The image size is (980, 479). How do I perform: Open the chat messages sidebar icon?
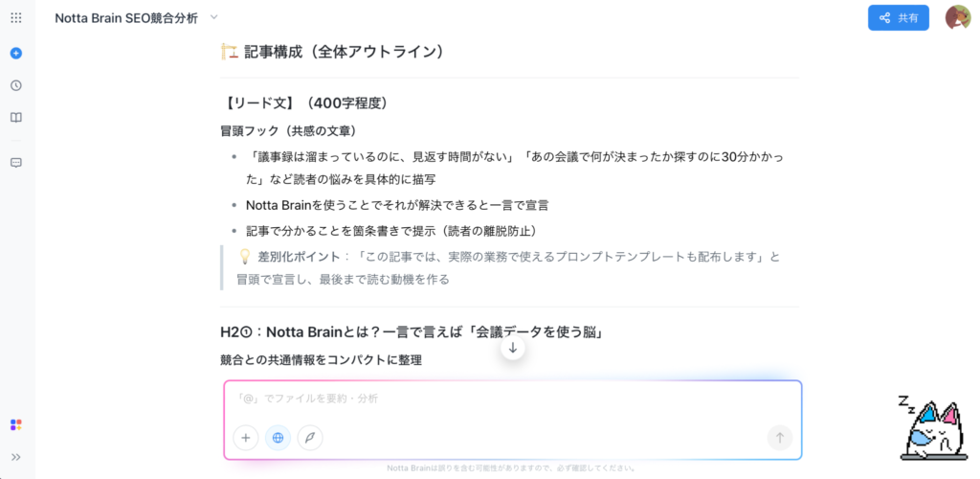(16, 163)
